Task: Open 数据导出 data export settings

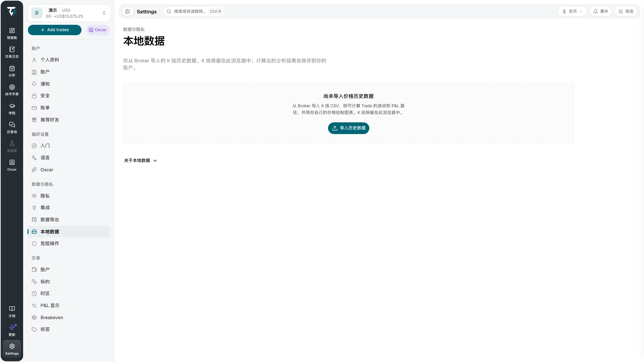Action: tap(69, 220)
